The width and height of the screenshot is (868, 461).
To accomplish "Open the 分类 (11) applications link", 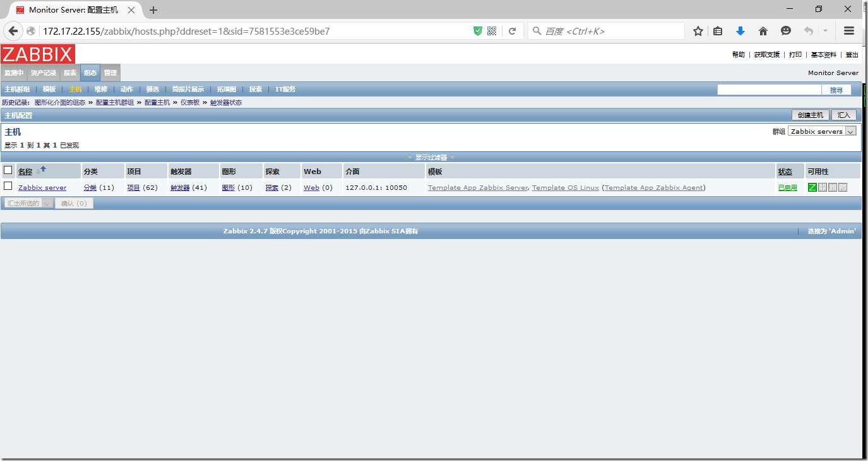I will [90, 188].
